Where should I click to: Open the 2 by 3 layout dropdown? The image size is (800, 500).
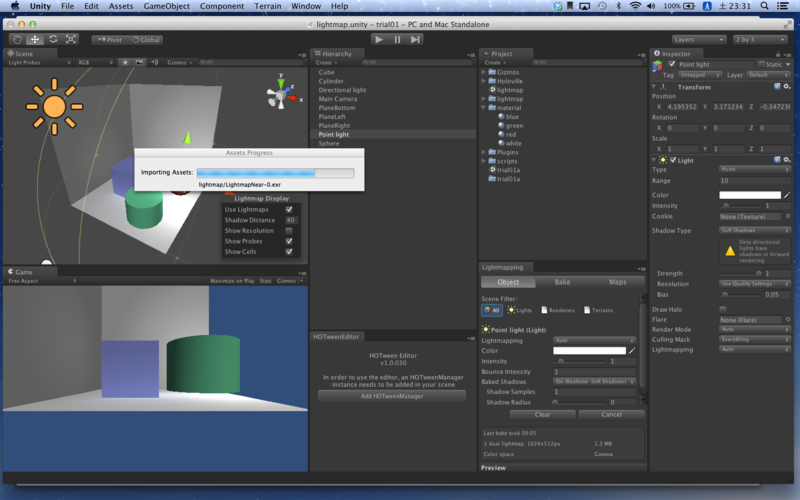pyautogui.click(x=760, y=39)
